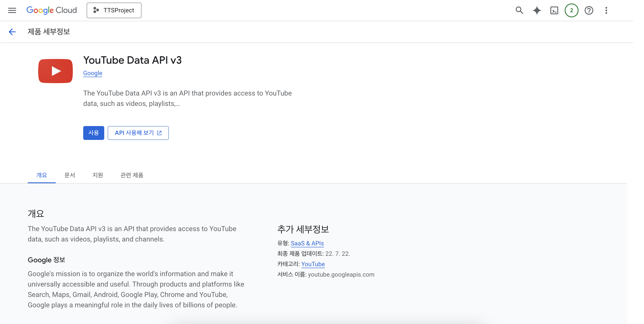Click the Google 정보 heading
The image size is (644, 324).
47,260
